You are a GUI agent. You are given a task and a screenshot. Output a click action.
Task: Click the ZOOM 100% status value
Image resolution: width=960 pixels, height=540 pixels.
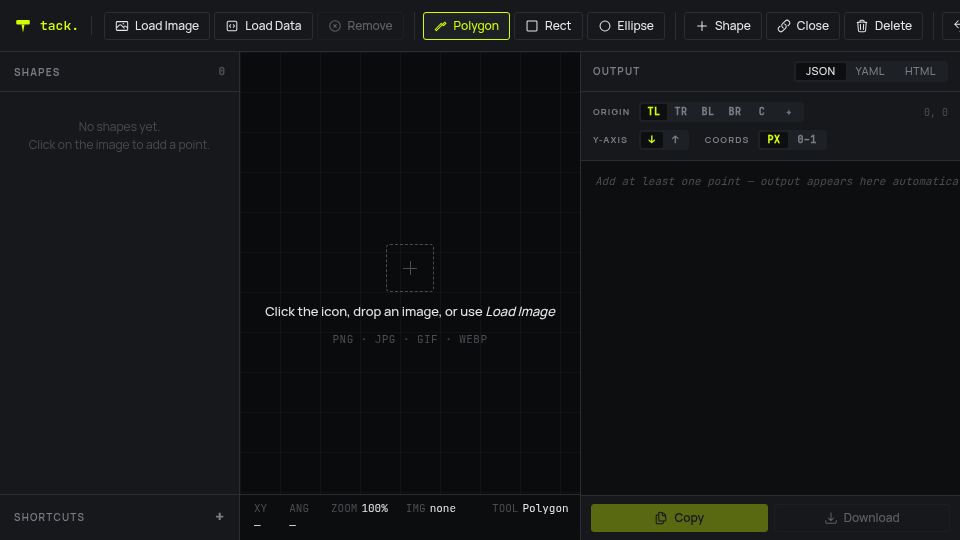pos(359,508)
